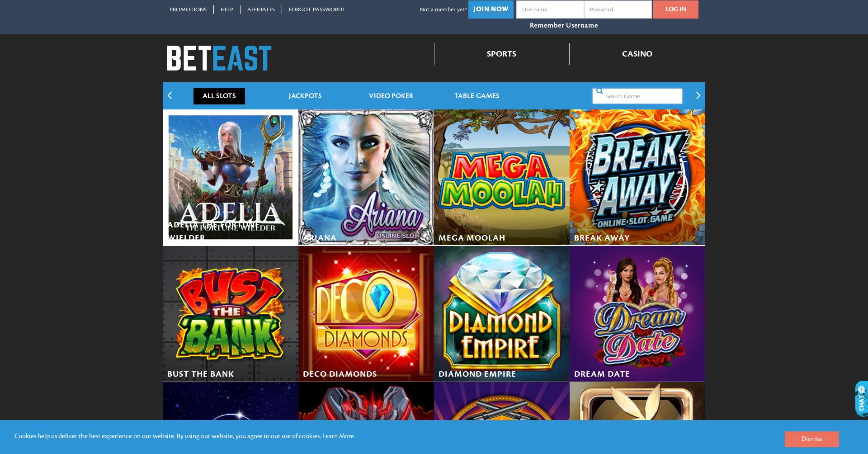Focus the Search Games field

click(637, 96)
